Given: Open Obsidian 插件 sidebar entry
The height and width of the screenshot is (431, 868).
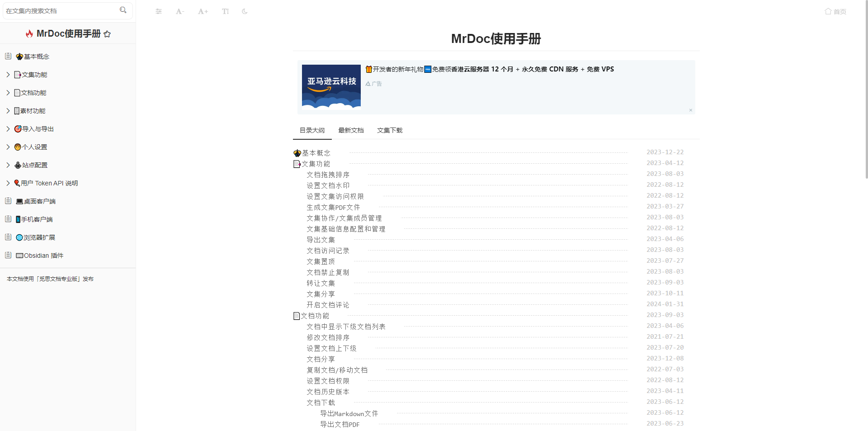Looking at the screenshot, I should point(40,256).
